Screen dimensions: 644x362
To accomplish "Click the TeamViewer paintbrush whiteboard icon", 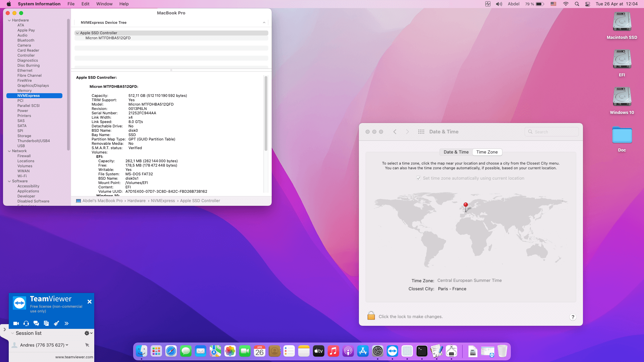I will click(x=56, y=323).
